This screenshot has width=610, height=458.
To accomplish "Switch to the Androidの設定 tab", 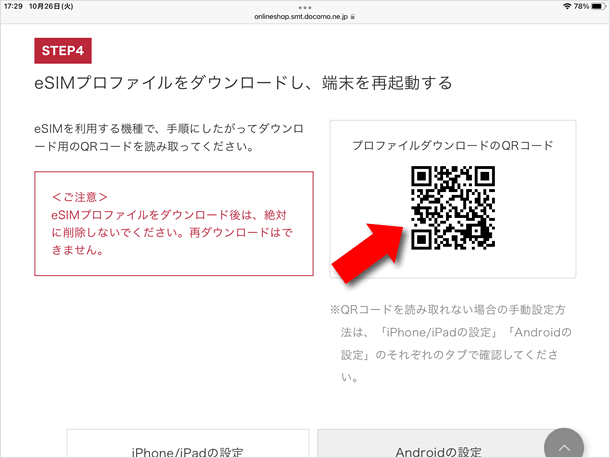I will click(438, 444).
